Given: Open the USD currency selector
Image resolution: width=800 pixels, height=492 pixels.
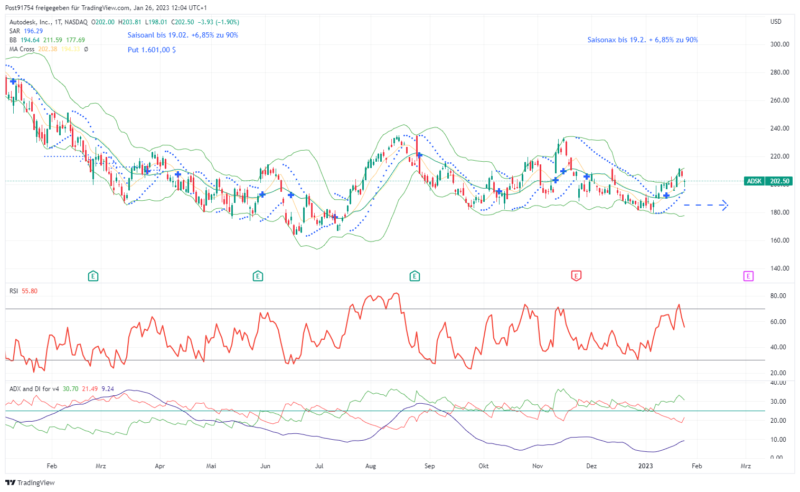Looking at the screenshot, I should [775, 21].
